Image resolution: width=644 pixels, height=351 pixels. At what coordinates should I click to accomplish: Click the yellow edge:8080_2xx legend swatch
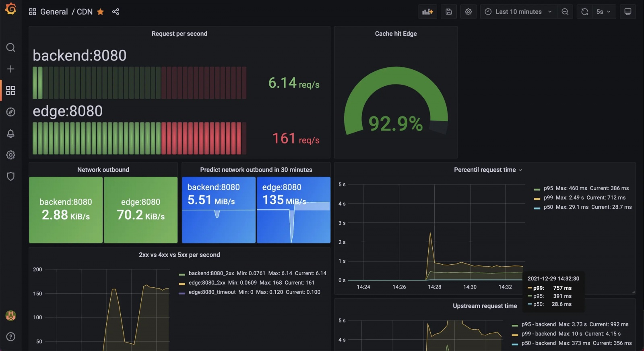click(182, 284)
